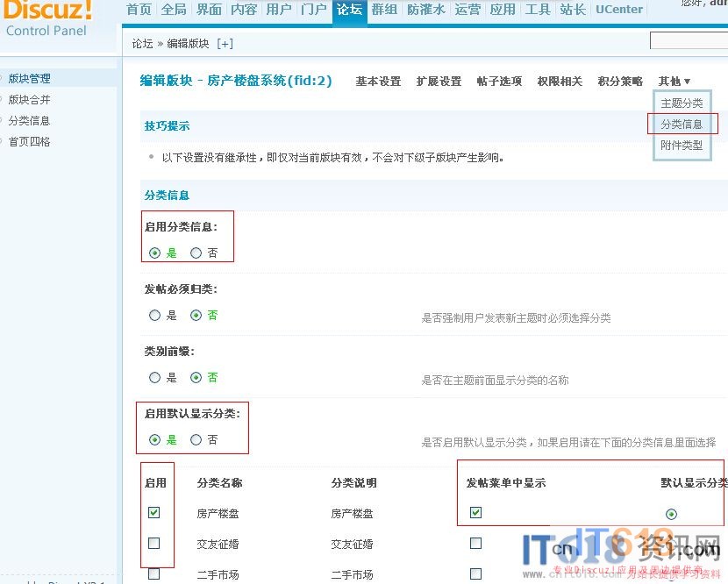Open 版块合并 in the left sidebar

coord(30,100)
